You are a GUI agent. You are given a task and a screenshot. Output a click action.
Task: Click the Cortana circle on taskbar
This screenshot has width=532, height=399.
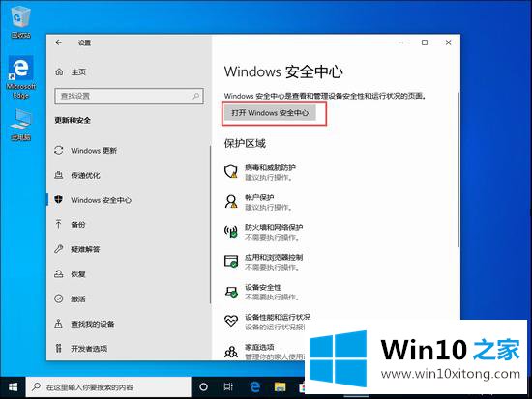tap(203, 386)
